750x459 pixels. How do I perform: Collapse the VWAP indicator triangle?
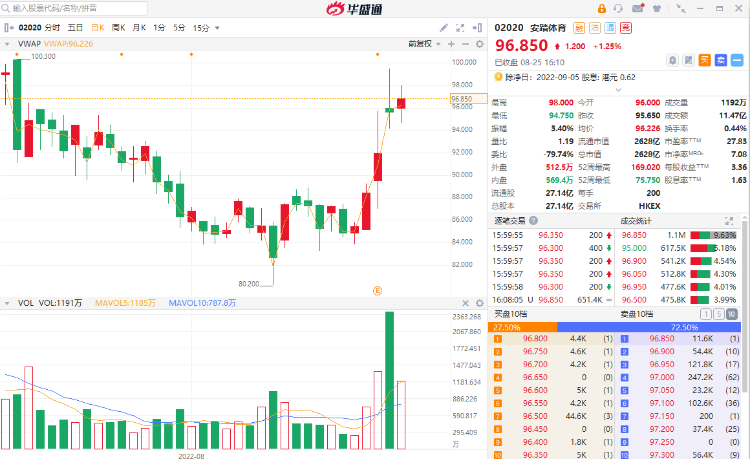tap(7, 44)
